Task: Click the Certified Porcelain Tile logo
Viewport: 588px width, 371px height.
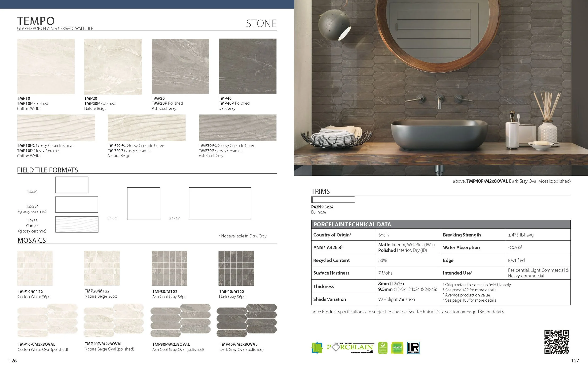Action: [x=350, y=348]
